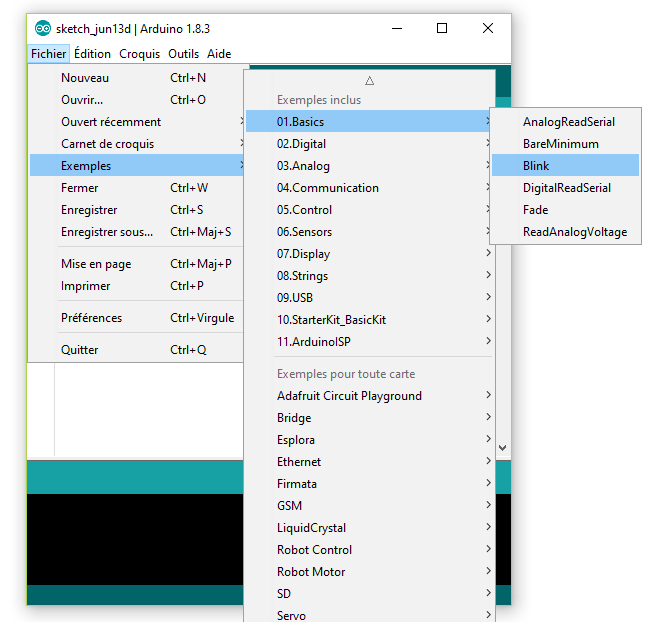
Task: Expand the 02.Digital examples submenu
Action: (x=369, y=144)
